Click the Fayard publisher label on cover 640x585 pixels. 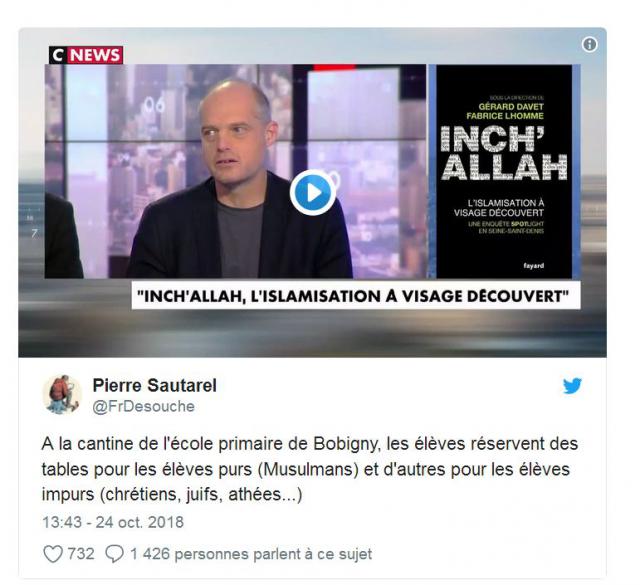(534, 266)
